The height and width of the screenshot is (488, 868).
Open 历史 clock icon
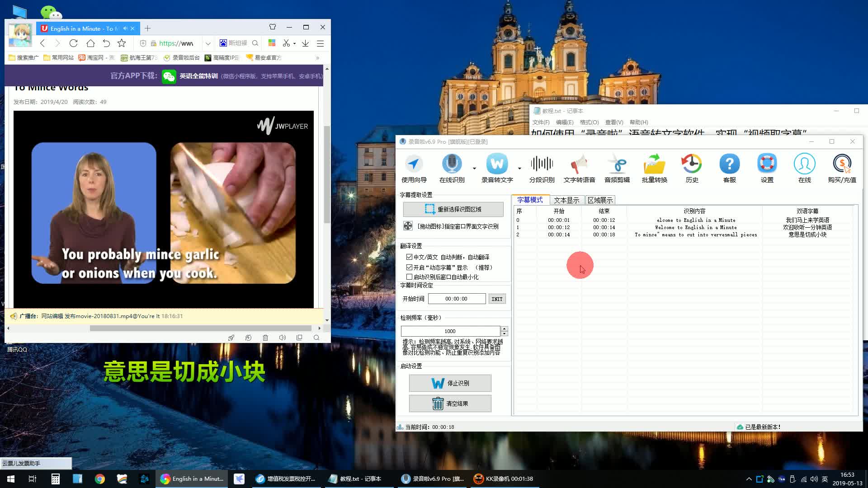[x=692, y=164]
